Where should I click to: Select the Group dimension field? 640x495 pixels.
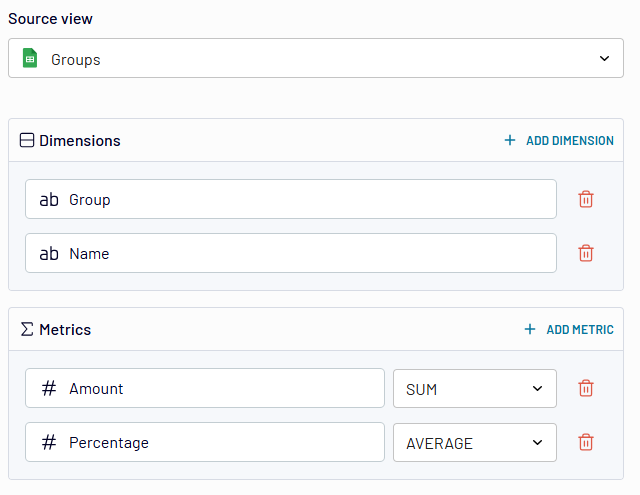click(300, 199)
